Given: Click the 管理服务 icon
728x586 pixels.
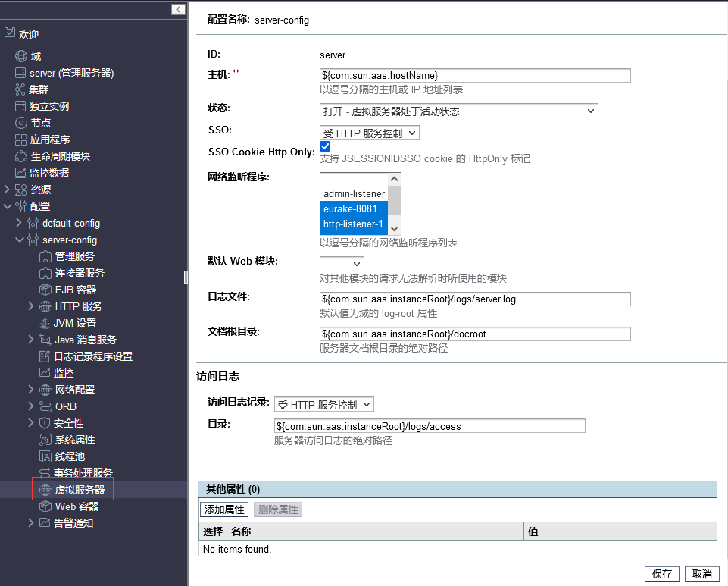Looking at the screenshot, I should (x=45, y=256).
